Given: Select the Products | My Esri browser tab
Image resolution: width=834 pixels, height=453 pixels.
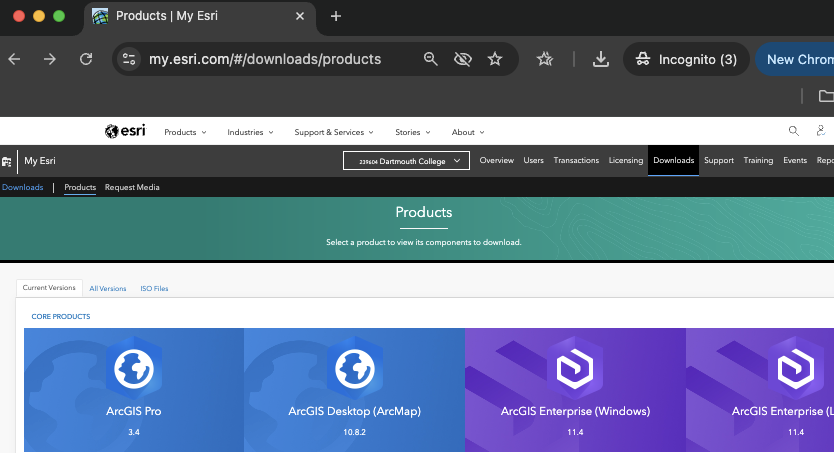Looking at the screenshot, I should click(199, 16).
